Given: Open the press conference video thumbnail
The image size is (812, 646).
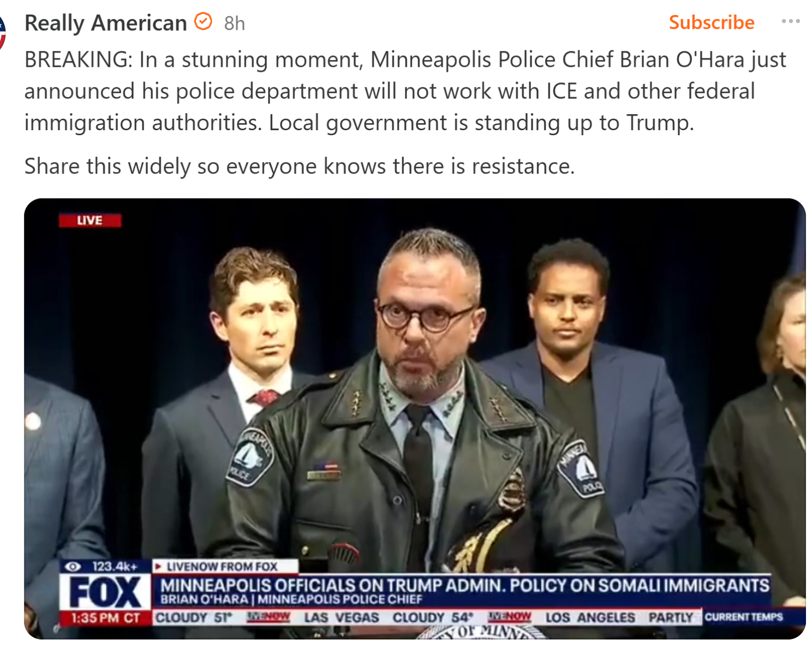Looking at the screenshot, I should pos(415,419).
